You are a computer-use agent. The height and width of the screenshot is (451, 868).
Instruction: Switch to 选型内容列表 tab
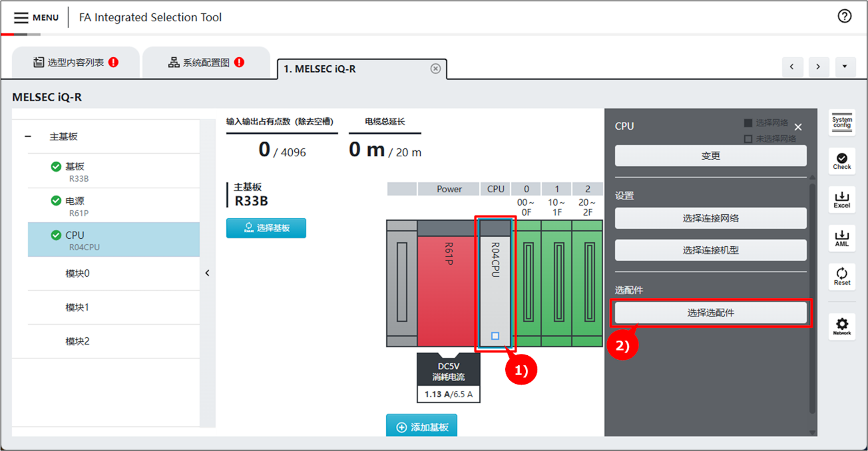(x=76, y=63)
